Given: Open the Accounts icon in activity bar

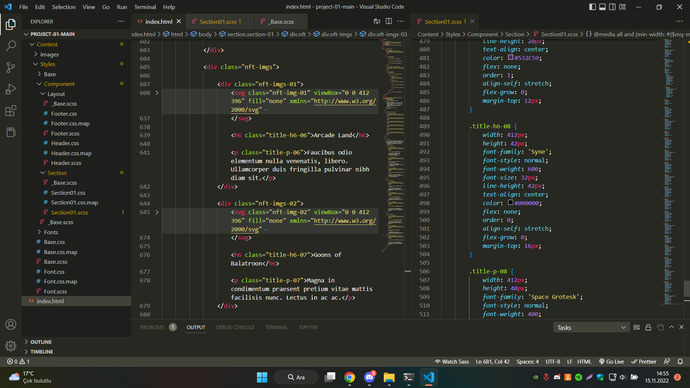Looking at the screenshot, I should tap(11, 325).
